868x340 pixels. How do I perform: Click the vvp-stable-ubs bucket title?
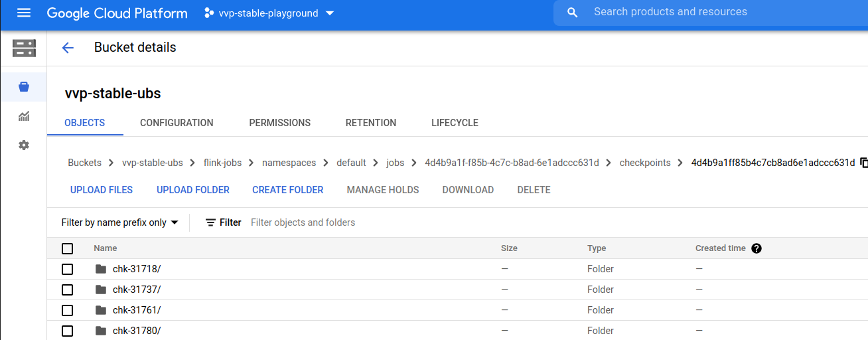[113, 93]
